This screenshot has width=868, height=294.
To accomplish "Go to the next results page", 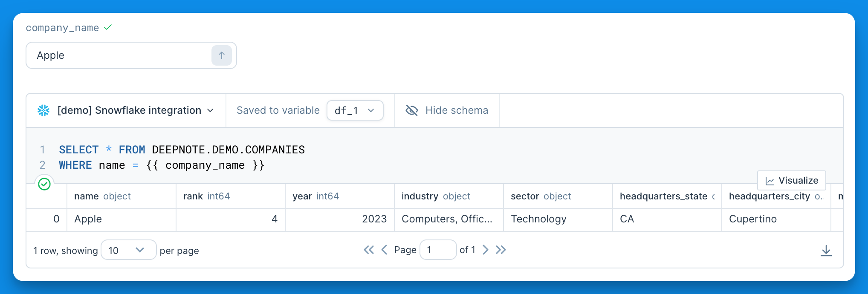I will tap(485, 250).
